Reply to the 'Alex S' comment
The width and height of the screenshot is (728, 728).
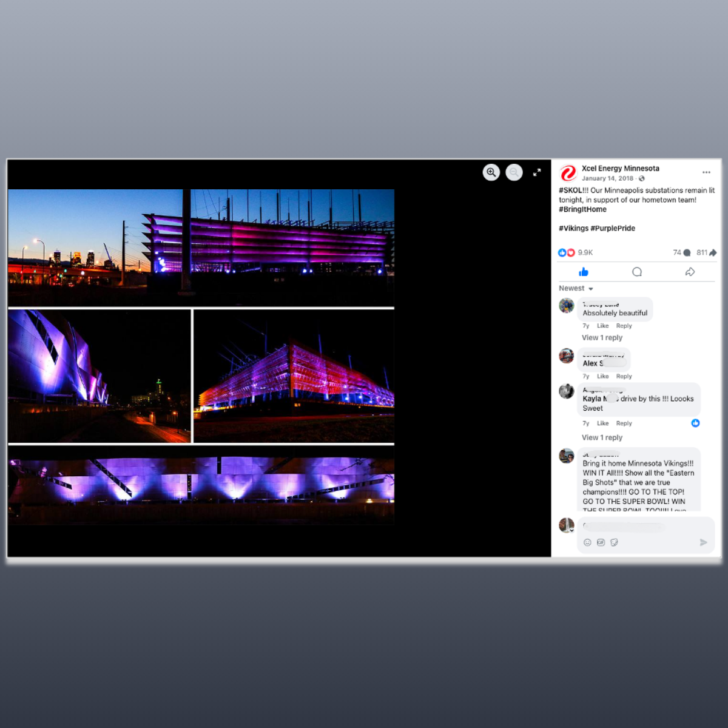pyautogui.click(x=624, y=376)
